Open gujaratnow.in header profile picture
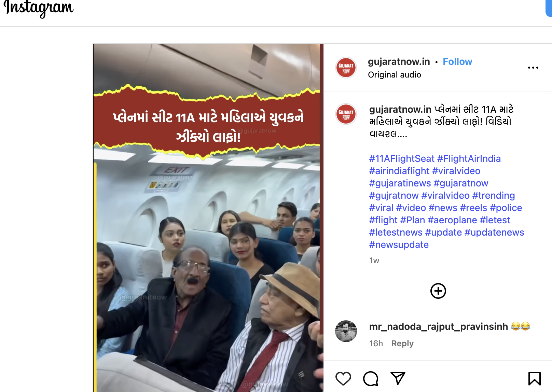552x392 pixels. [x=346, y=68]
